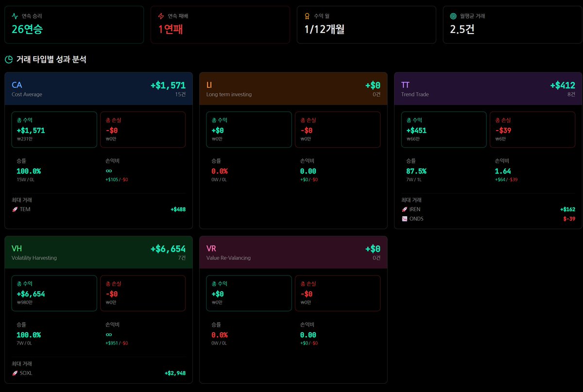
Task: Click the 1.64 profit-loss ratio in TT
Action: click(x=503, y=171)
